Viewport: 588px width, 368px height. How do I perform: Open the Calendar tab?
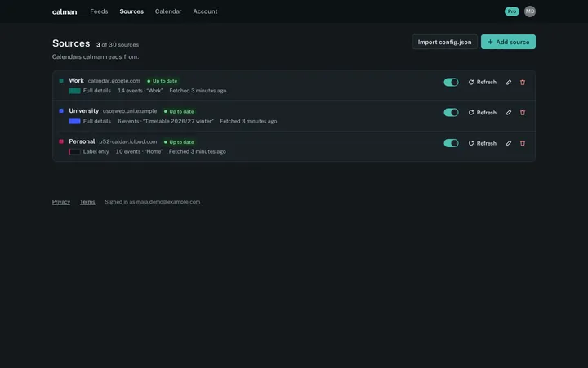coord(168,11)
